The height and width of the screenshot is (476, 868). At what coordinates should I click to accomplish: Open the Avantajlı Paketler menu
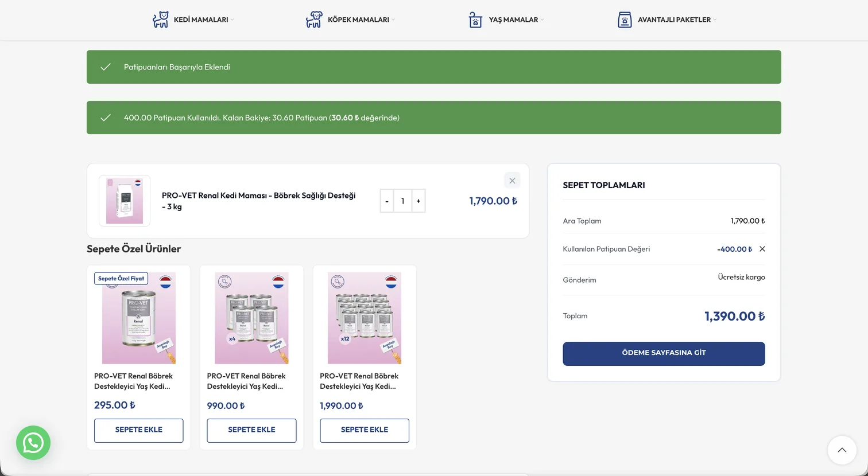(674, 19)
